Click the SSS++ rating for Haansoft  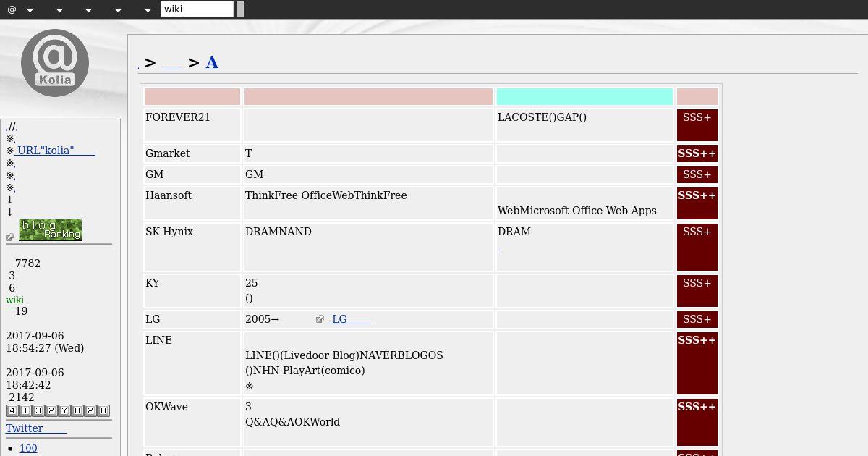[x=697, y=203]
